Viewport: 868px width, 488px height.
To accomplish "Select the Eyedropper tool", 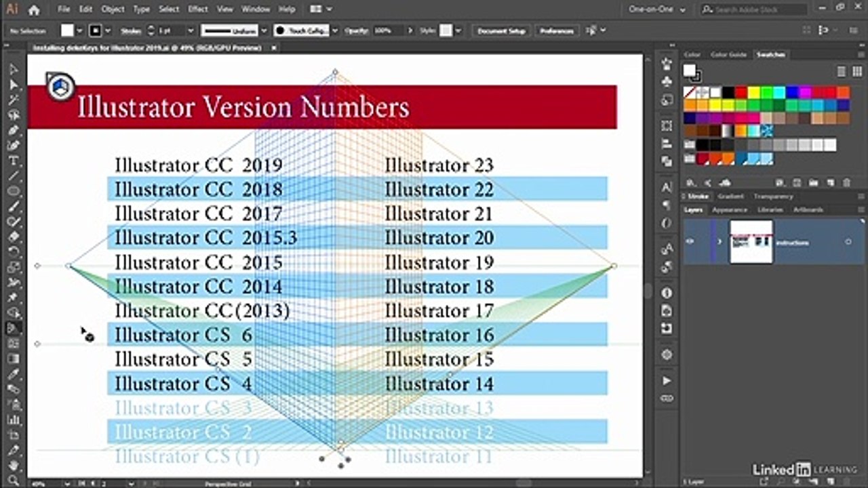I will coord(13,374).
